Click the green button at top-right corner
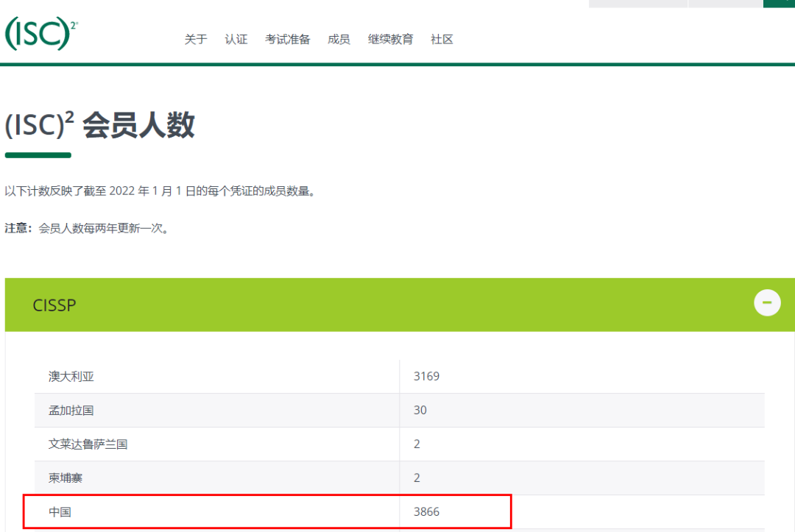The image size is (795, 532). (x=779, y=4)
